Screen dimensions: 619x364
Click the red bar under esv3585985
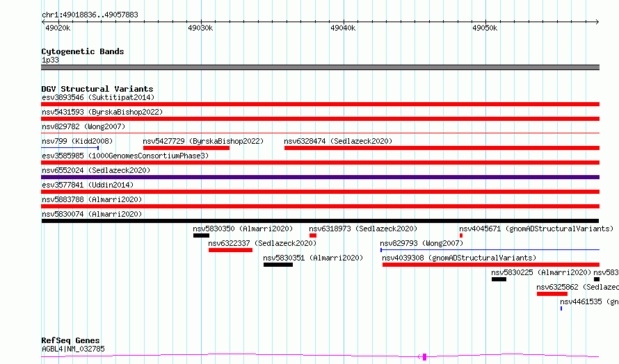pos(320,163)
